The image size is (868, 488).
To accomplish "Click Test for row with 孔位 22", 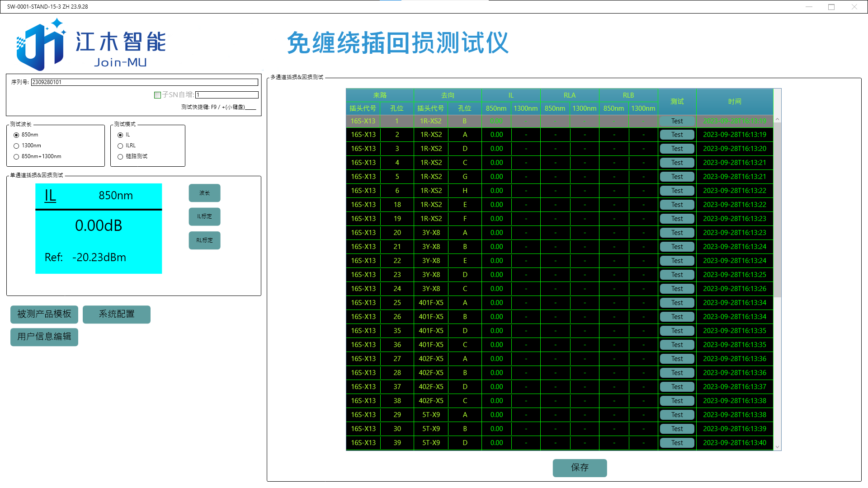I will pos(677,261).
